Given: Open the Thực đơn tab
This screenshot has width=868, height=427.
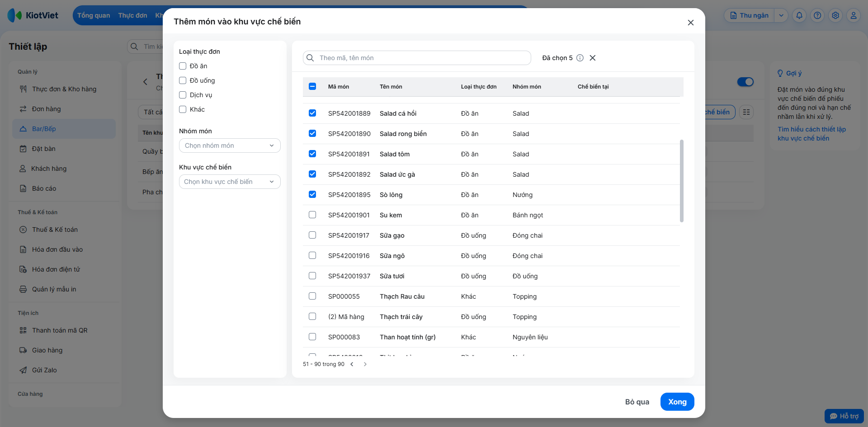Looking at the screenshot, I should click(x=133, y=15).
